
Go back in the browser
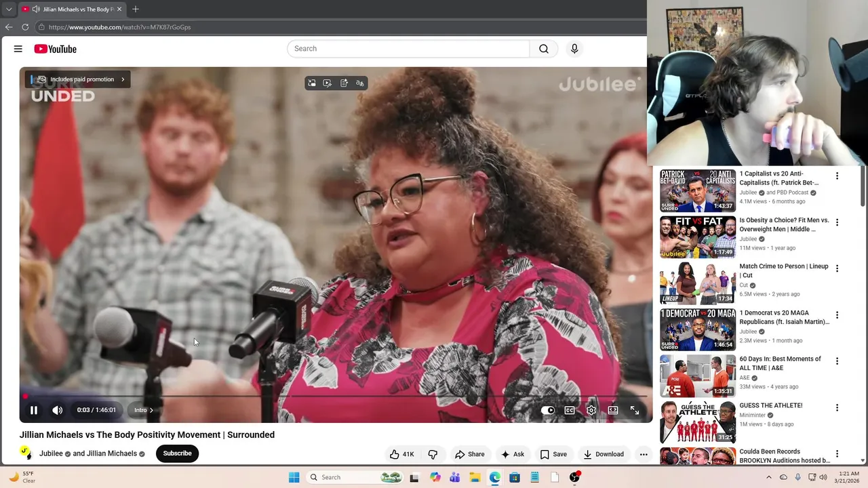point(9,27)
